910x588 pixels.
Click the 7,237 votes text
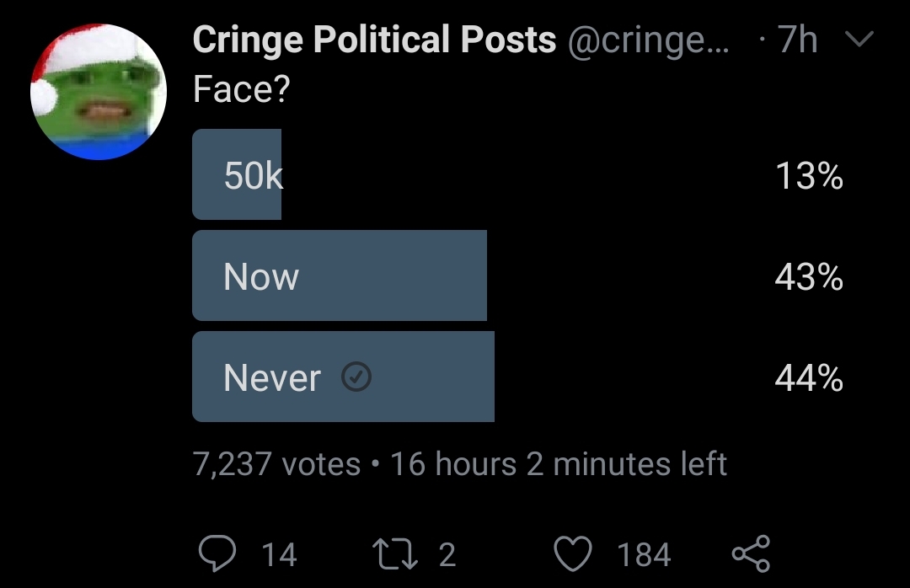tap(277, 464)
